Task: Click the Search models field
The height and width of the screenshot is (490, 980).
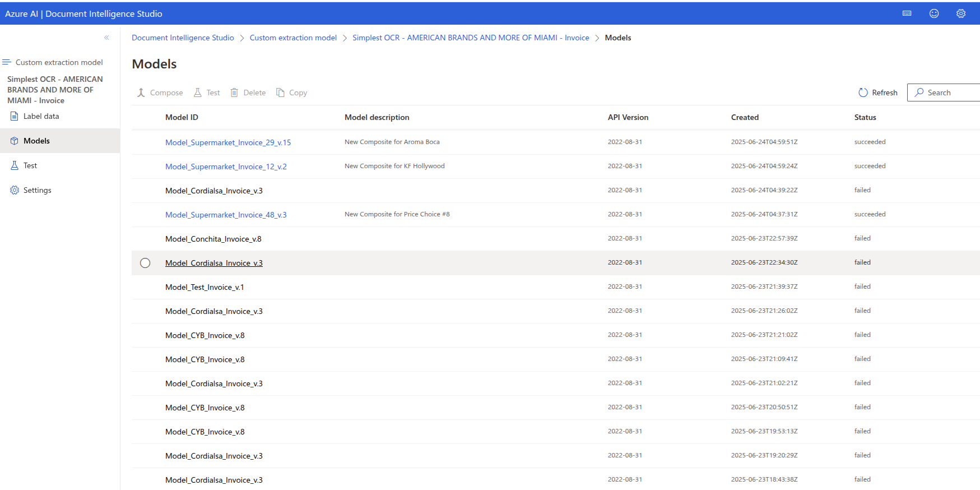Action: click(944, 93)
